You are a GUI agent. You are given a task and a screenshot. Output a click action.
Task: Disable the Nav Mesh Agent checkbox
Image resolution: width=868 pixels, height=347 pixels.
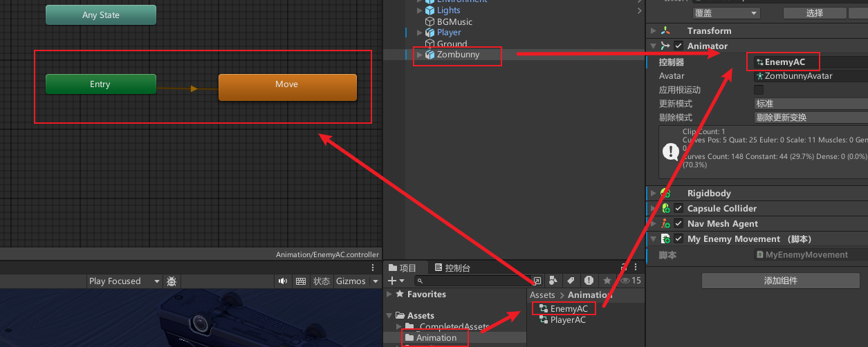point(678,224)
